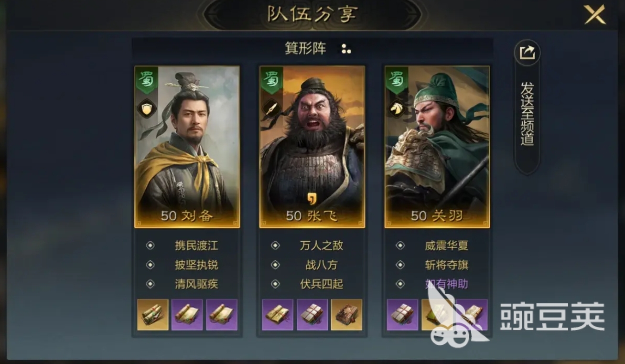This screenshot has height=364, width=625.
Task: Open Zhang Fei's 万人之敌 skill
Action: (322, 246)
